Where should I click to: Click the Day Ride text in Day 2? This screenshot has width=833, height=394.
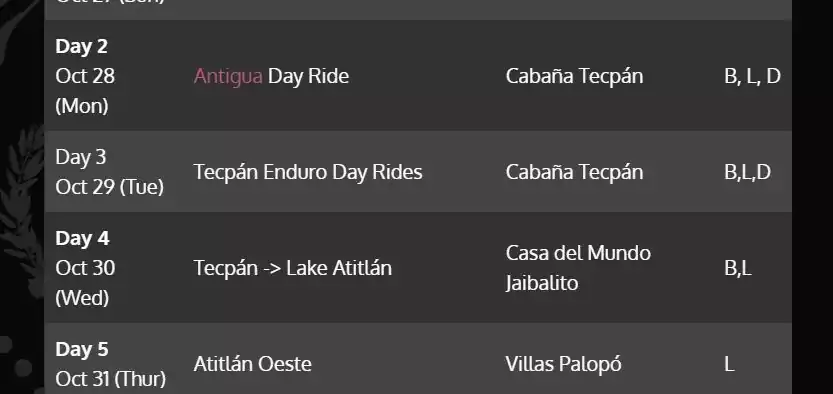[x=308, y=76]
